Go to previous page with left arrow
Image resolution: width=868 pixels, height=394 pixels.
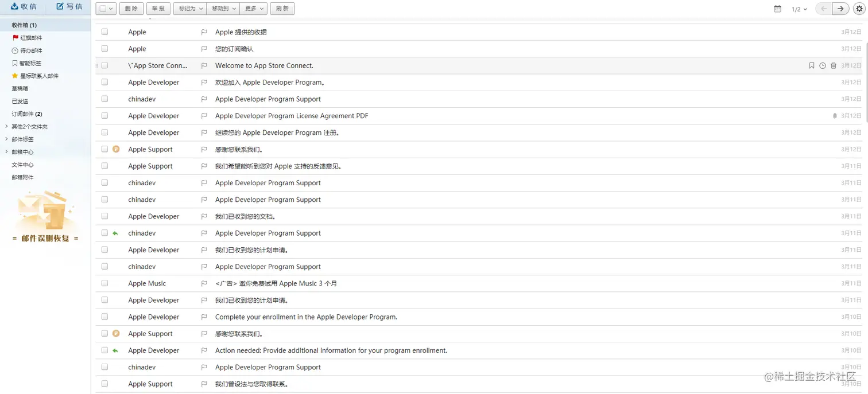click(x=824, y=9)
